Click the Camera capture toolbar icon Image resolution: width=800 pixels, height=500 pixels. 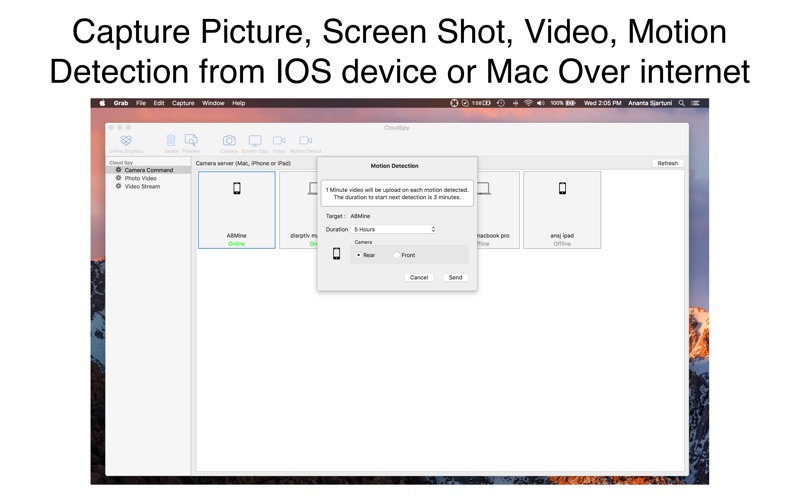229,140
